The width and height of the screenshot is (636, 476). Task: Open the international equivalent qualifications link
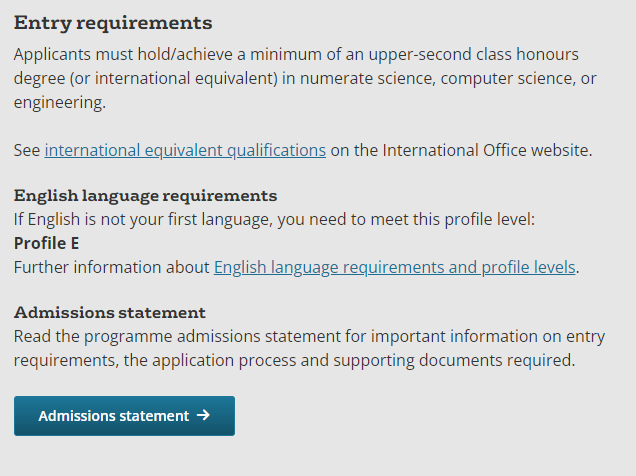click(x=185, y=151)
